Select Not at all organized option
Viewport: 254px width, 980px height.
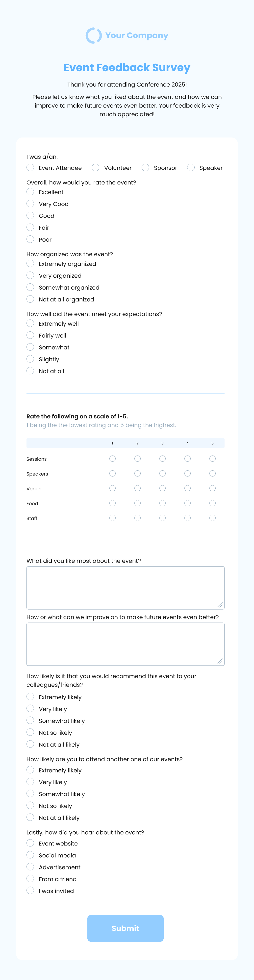[x=30, y=299]
